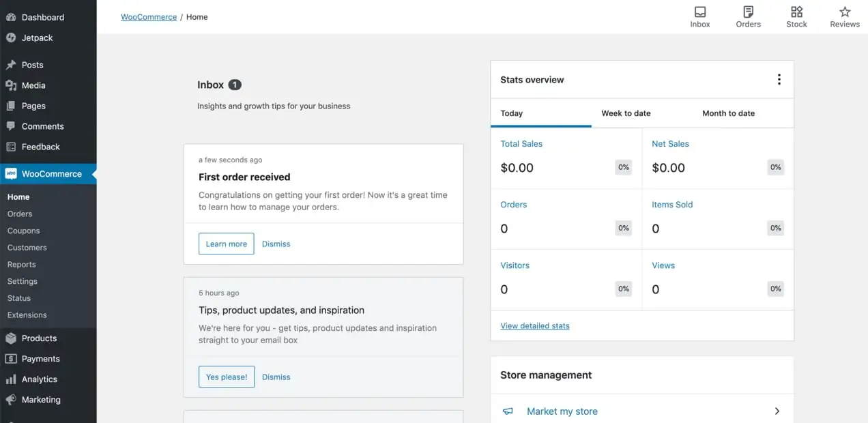
Task: Open the Inbox from the top toolbar
Action: click(x=699, y=16)
